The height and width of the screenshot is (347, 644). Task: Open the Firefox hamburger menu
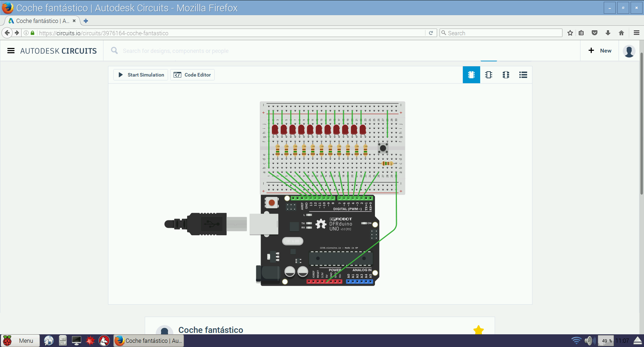[637, 33]
